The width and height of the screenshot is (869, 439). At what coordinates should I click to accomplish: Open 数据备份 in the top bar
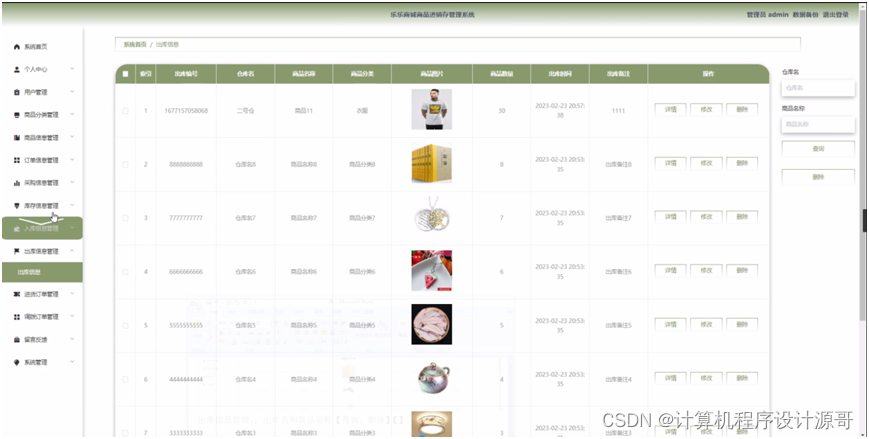[x=805, y=15]
